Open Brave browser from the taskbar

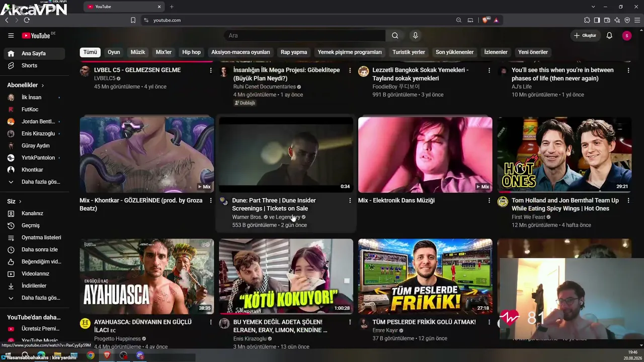click(107, 355)
